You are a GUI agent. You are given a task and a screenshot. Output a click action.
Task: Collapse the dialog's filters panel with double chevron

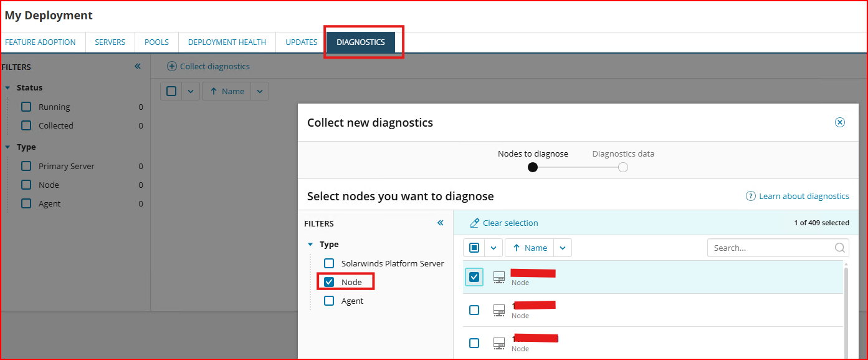(441, 223)
